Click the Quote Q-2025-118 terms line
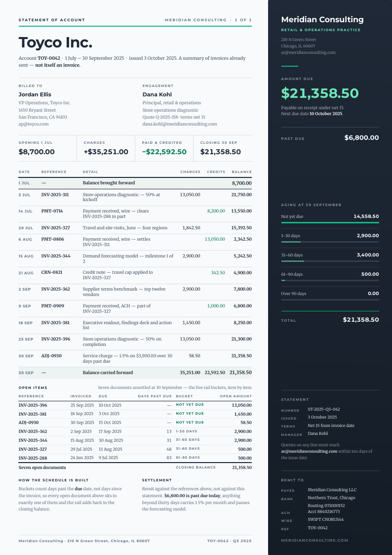 coord(174,117)
